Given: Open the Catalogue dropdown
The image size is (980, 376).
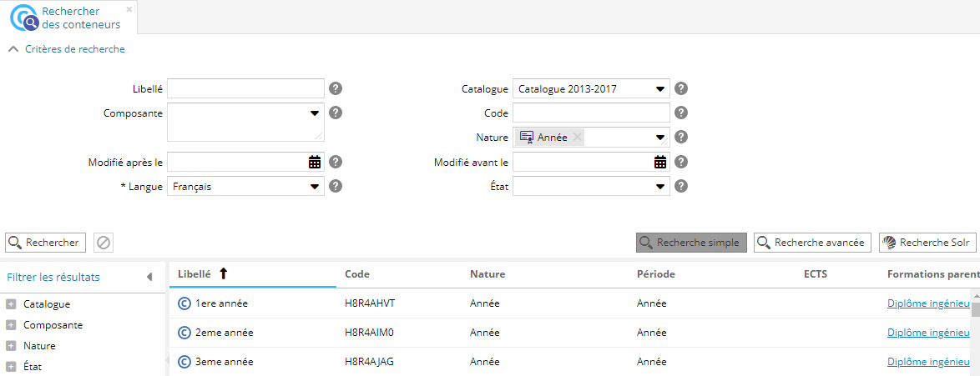Looking at the screenshot, I should [x=660, y=89].
